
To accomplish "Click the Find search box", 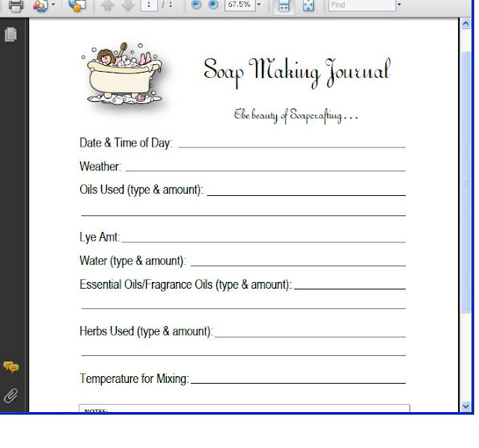I will click(x=362, y=5).
